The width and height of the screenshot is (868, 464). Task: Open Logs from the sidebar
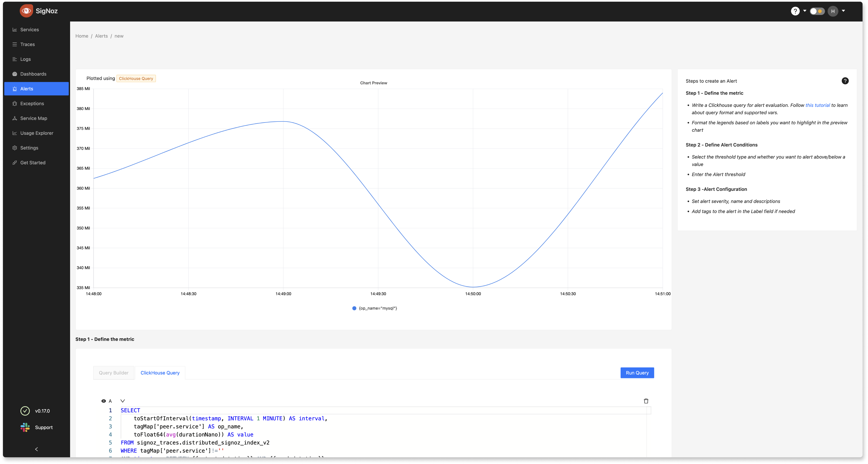[36, 59]
